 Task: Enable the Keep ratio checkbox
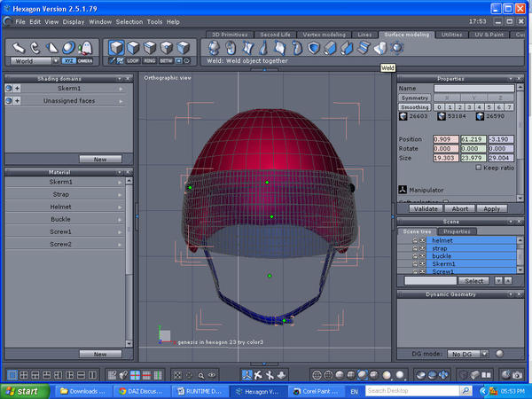coord(477,168)
